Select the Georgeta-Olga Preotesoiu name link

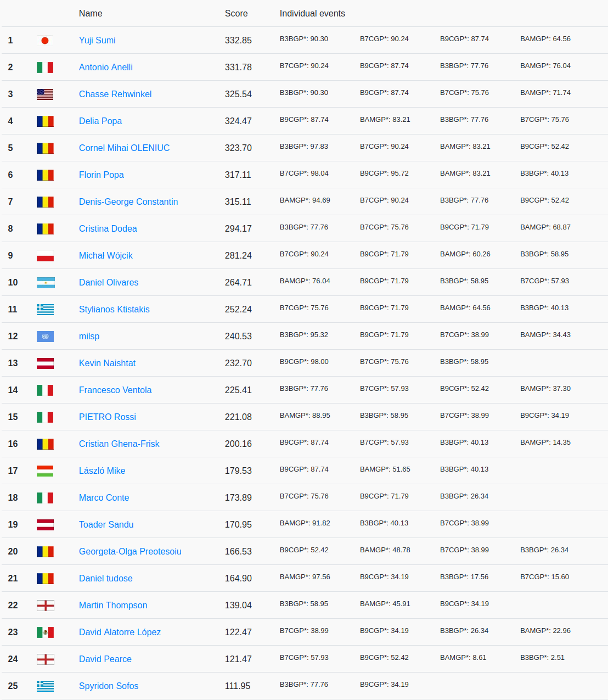(x=130, y=552)
